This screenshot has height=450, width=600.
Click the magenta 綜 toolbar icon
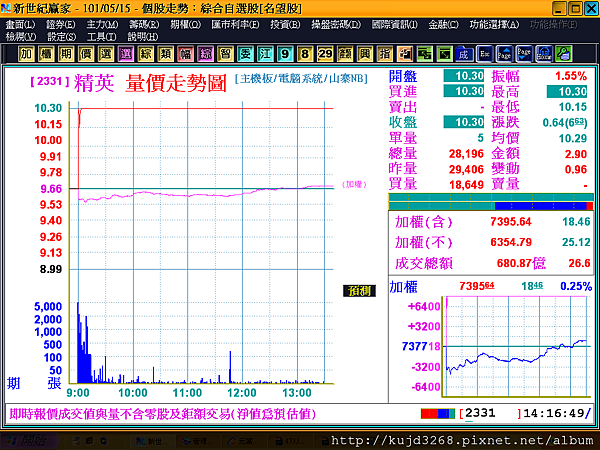[205, 54]
